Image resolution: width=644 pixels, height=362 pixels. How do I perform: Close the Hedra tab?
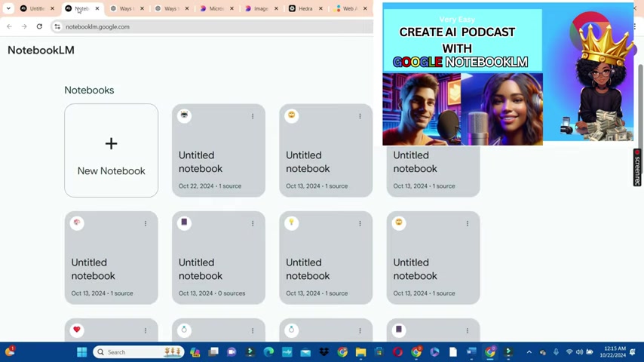pos(320,8)
